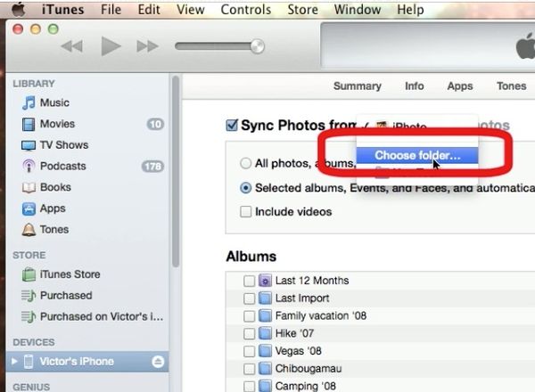Enable the Include videos checkbox
The width and height of the screenshot is (535, 392).
(246, 212)
